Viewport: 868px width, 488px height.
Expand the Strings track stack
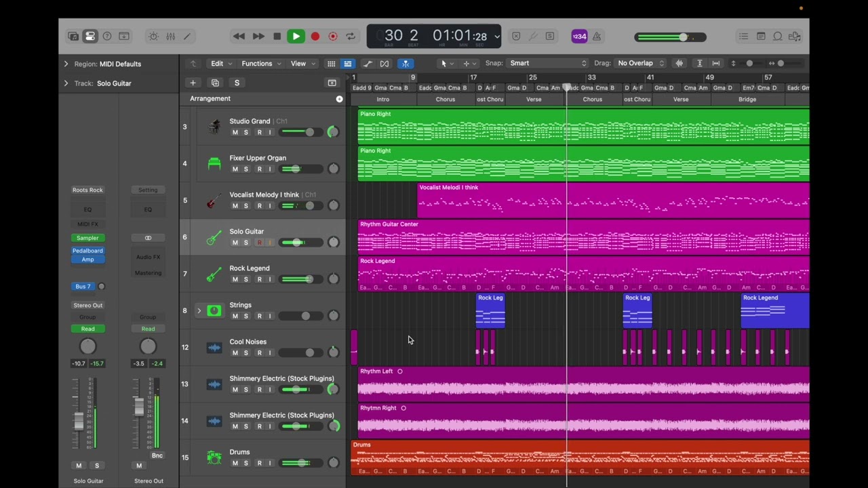(x=199, y=311)
